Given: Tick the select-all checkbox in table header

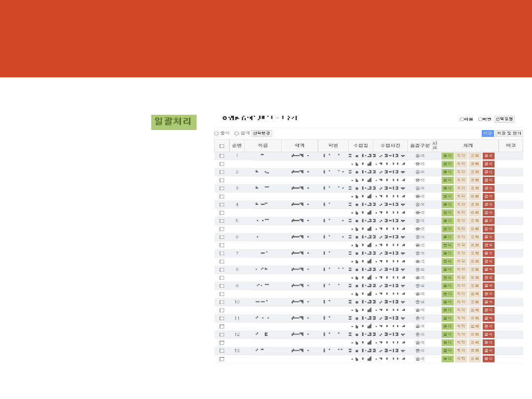Looking at the screenshot, I should click(x=222, y=146).
